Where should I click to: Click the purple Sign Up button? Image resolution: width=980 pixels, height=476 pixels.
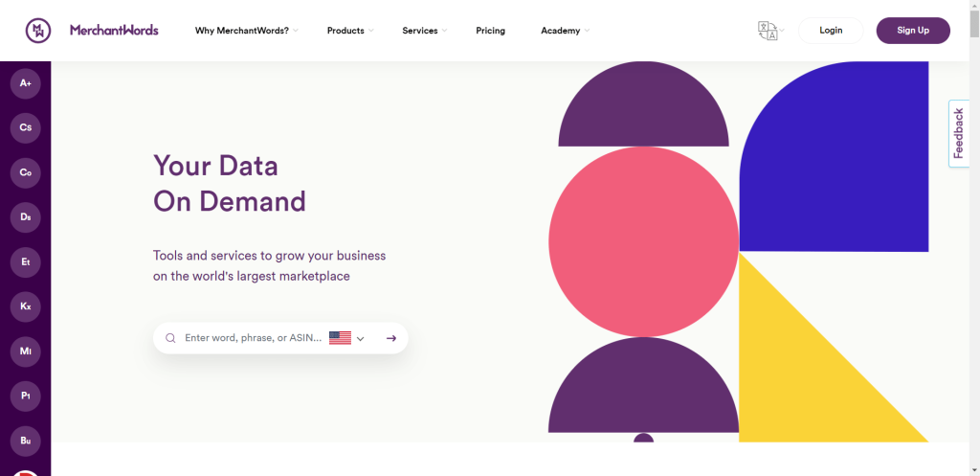(913, 30)
